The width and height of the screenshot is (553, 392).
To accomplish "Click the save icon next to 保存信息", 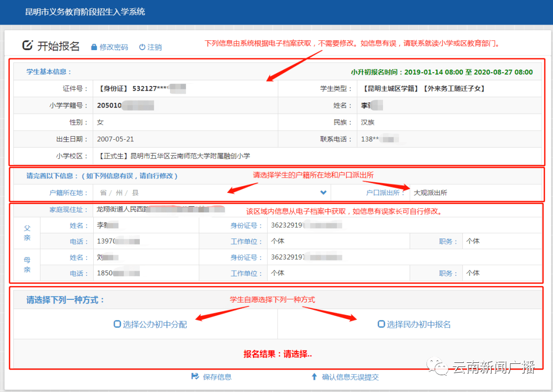I will [x=195, y=377].
